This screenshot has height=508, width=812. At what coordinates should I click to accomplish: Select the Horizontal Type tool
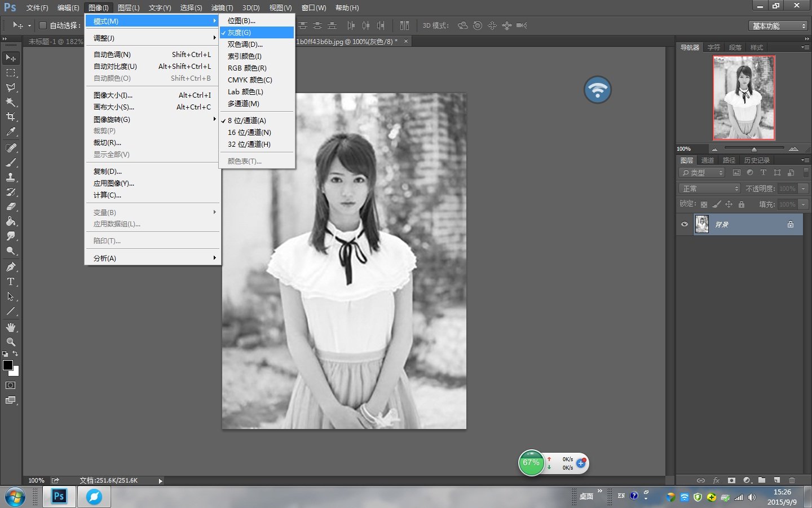(x=11, y=282)
